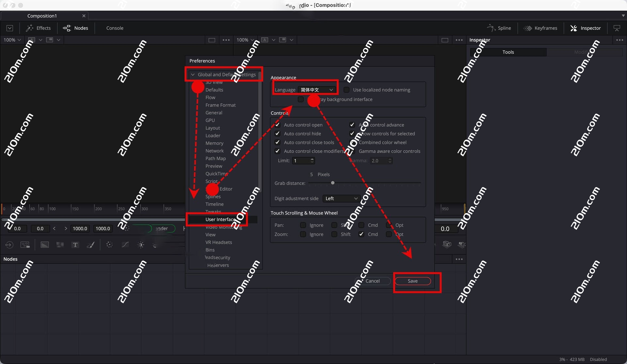Image resolution: width=627 pixels, height=364 pixels.
Task: Click the dropdown box icon beside Effects
Action: (10, 28)
